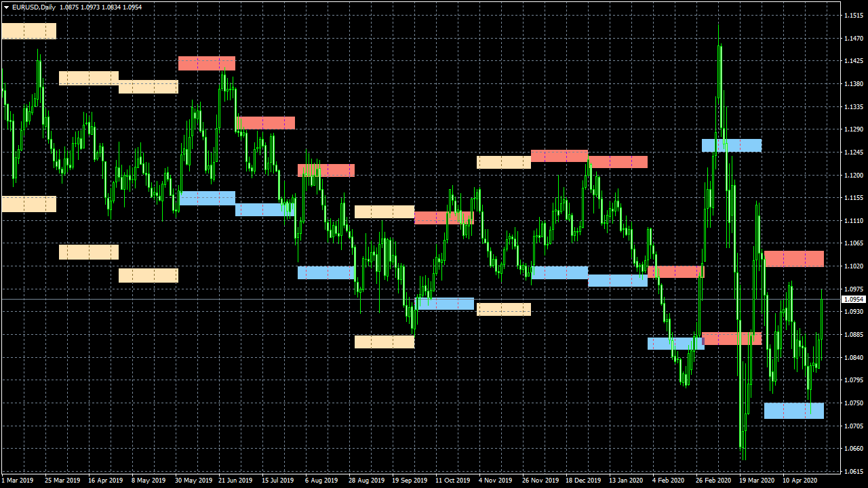This screenshot has width=868, height=488.
Task: Click the 1 Mar 2019 date label
Action: click(17, 481)
